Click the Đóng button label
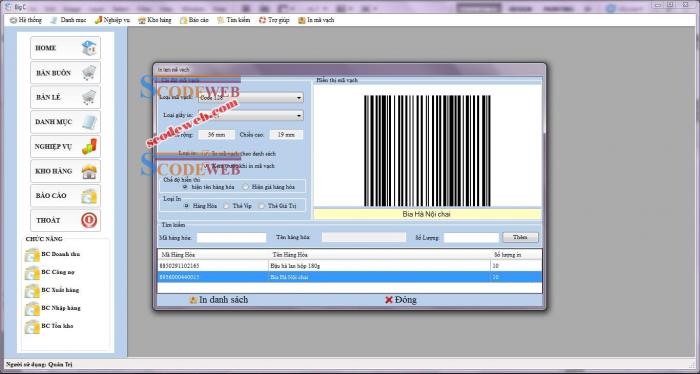Image resolution: width=700 pixels, height=374 pixels. pos(405,300)
